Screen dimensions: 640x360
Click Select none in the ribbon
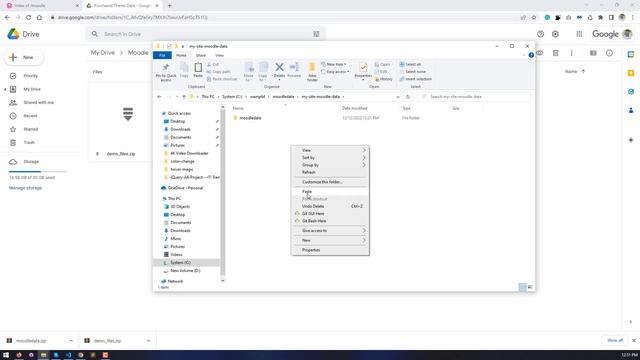[x=413, y=71]
